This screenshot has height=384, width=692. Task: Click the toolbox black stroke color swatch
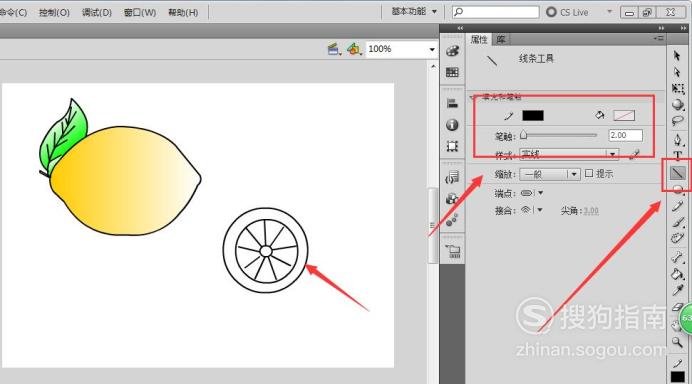point(677,377)
